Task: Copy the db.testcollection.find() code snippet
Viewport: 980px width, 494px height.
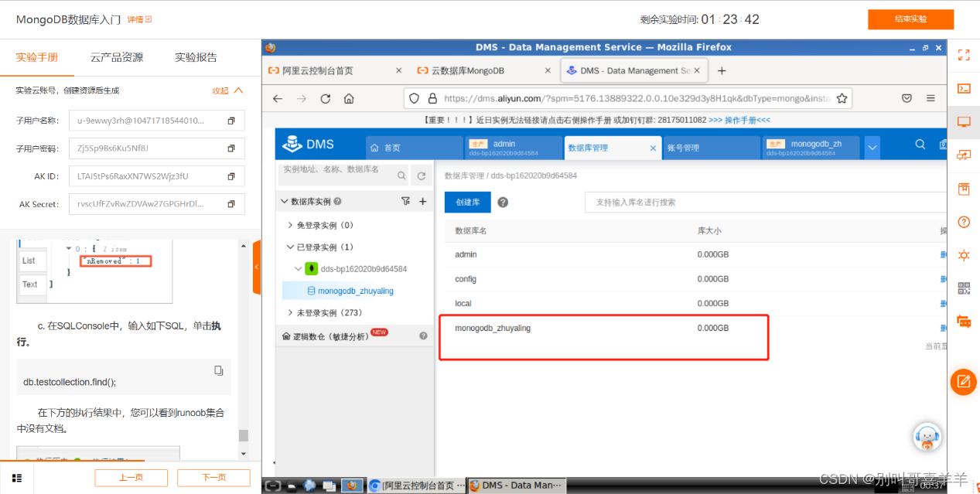Action: click(219, 370)
